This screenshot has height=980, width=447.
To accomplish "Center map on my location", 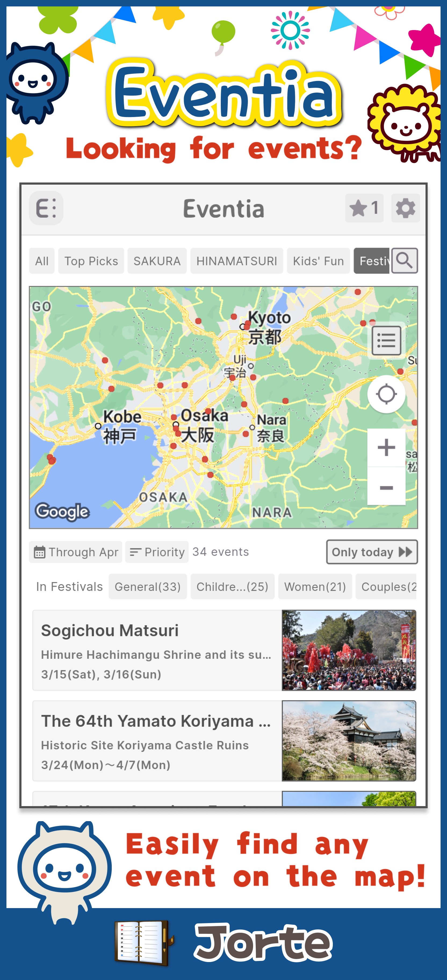I will 386,394.
